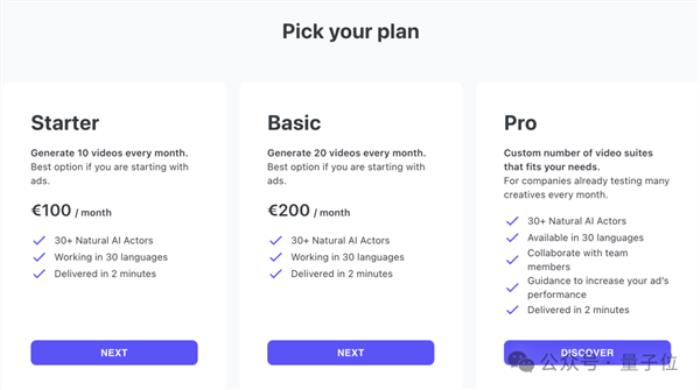Click checkmark beside Basic's Working in 30 languages
700x390 pixels.
click(x=276, y=257)
